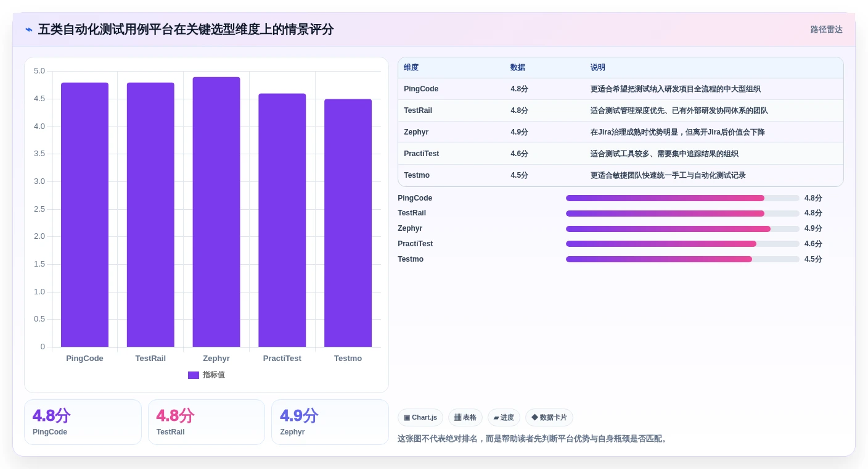Click the PractiTest label in the progress list

[x=416, y=244]
